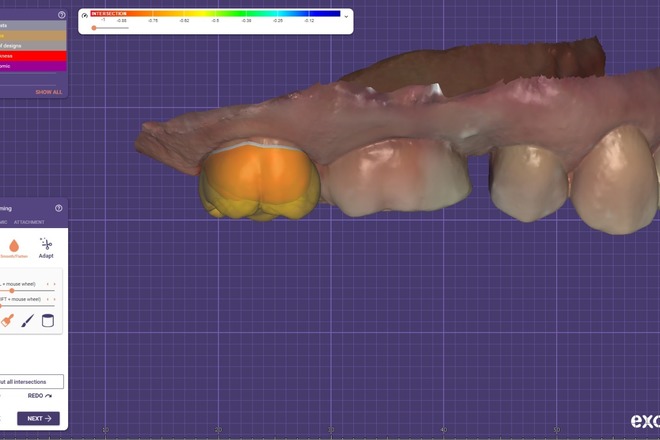Open help icon in top layer panel
Viewport: 660px width, 440px height.
tap(61, 15)
